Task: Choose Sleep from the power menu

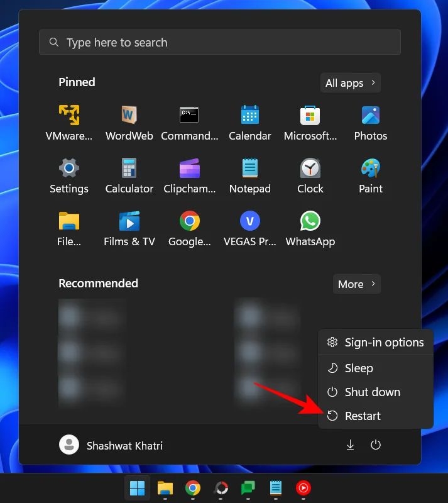Action: 376,368
